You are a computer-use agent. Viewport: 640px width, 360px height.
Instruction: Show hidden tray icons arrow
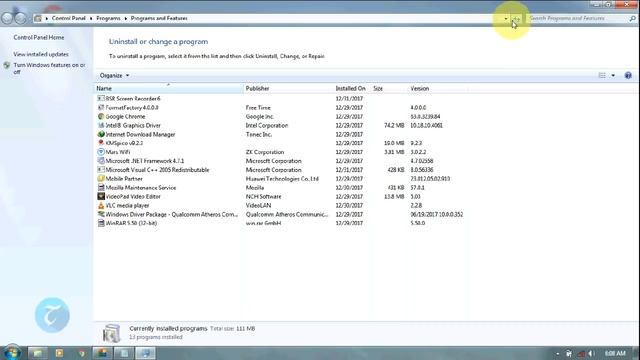click(x=558, y=354)
